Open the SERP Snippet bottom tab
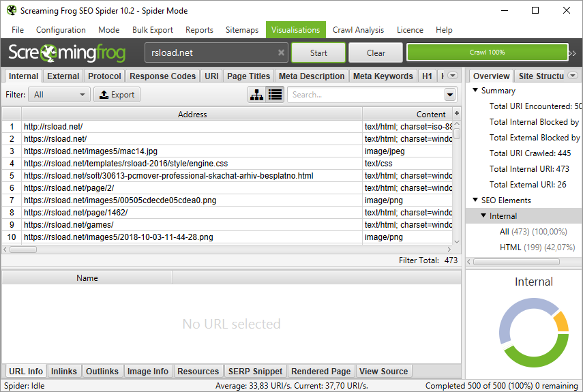Viewport: 583px width, 392px height. pos(256,371)
